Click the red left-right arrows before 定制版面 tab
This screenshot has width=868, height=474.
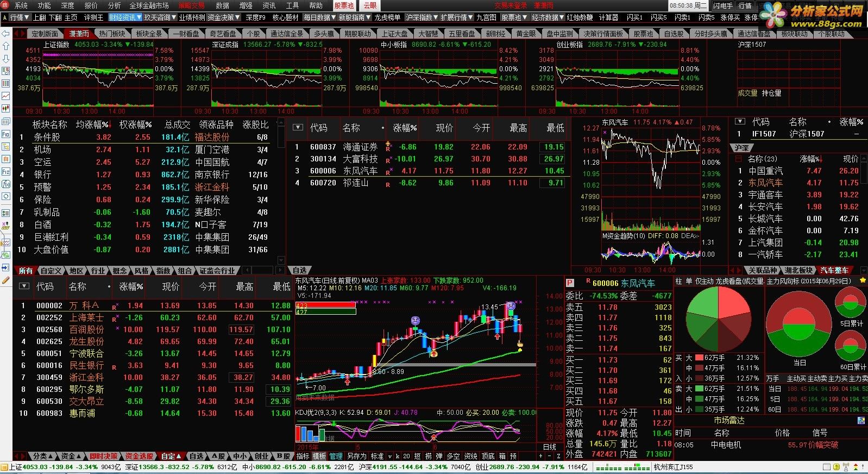[x=21, y=34]
